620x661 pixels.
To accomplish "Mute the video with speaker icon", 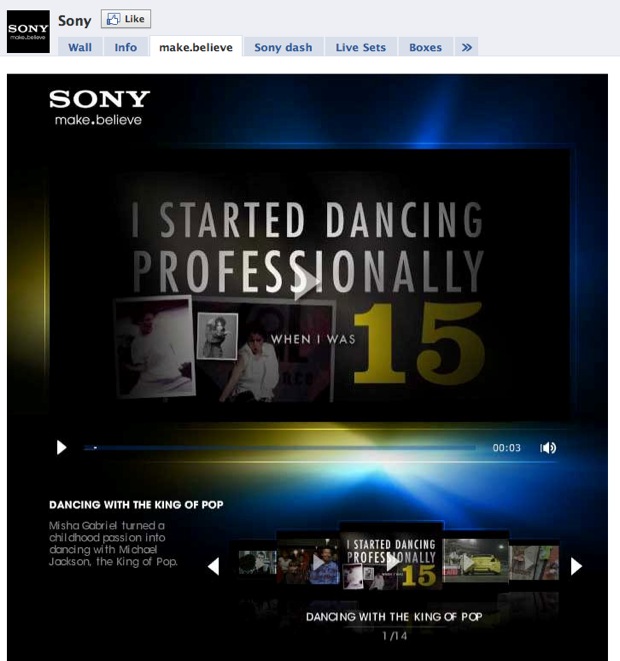I will [x=548, y=448].
